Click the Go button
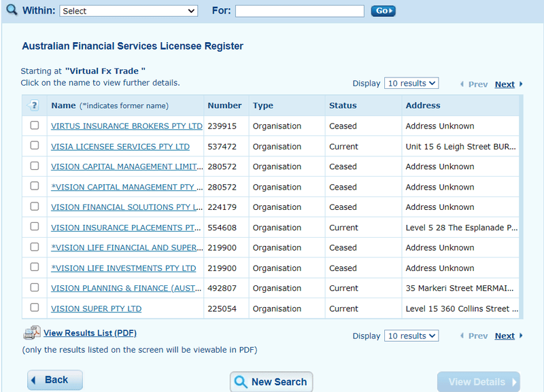Image resolution: width=544 pixels, height=392 pixels. point(383,11)
